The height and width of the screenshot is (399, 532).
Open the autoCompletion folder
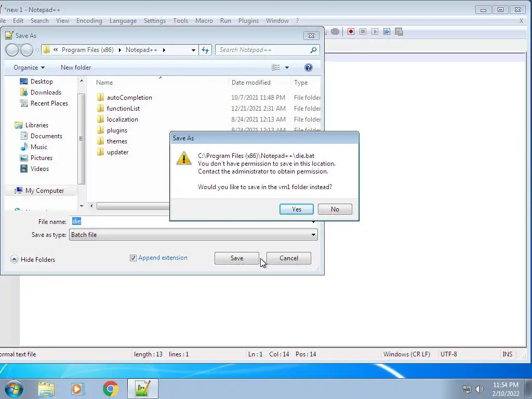(x=129, y=98)
